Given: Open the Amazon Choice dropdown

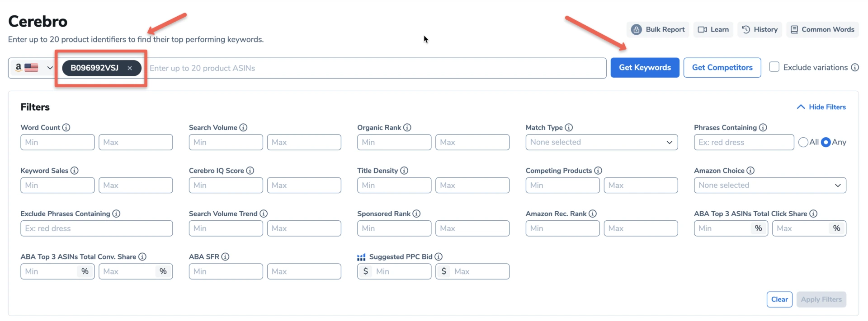Looking at the screenshot, I should point(770,185).
